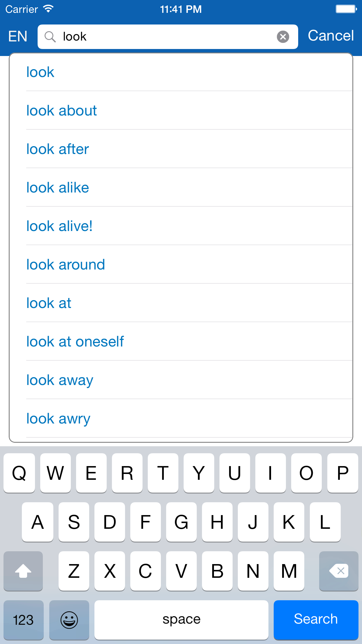The width and height of the screenshot is (362, 644).
Task: Cancel the search
Action: point(331,36)
